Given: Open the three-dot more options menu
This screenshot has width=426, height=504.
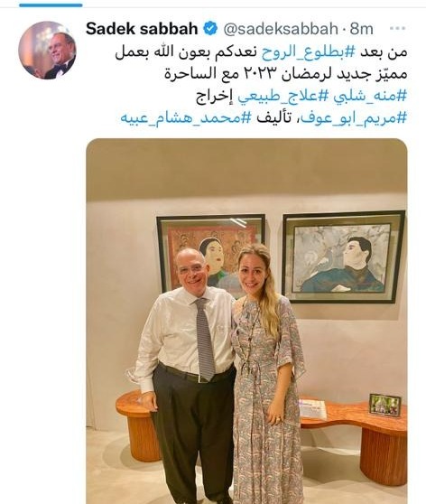Looking at the screenshot, I should coord(397,28).
